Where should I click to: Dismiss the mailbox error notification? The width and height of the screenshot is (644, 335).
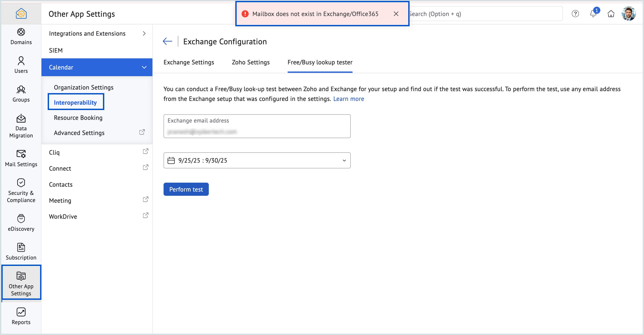[x=396, y=14]
